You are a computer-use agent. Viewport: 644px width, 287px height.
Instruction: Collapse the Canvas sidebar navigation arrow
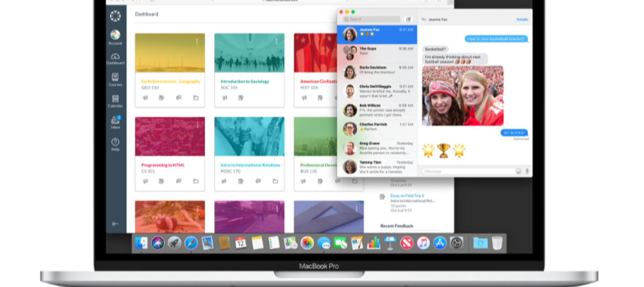click(x=115, y=224)
